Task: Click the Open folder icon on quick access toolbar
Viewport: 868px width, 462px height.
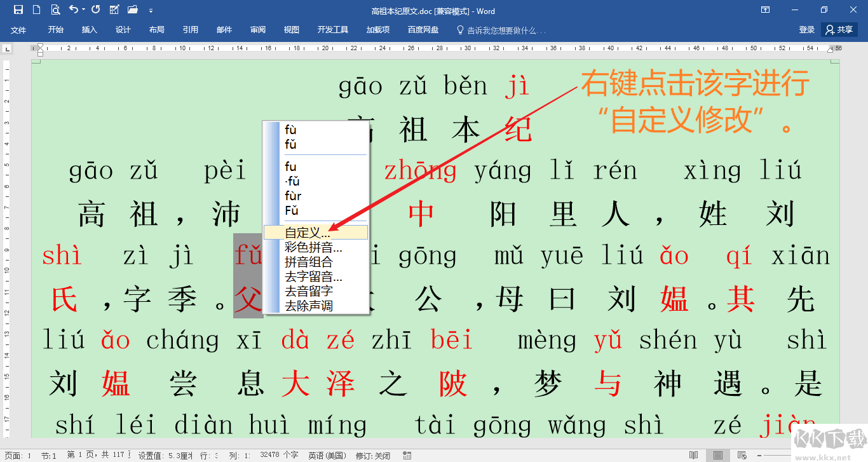Action: [x=133, y=9]
